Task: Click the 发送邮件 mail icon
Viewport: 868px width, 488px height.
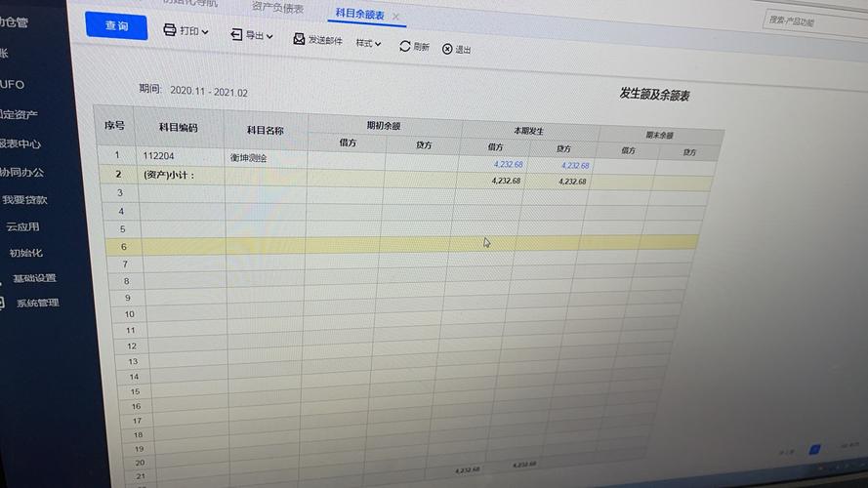Action: point(299,39)
